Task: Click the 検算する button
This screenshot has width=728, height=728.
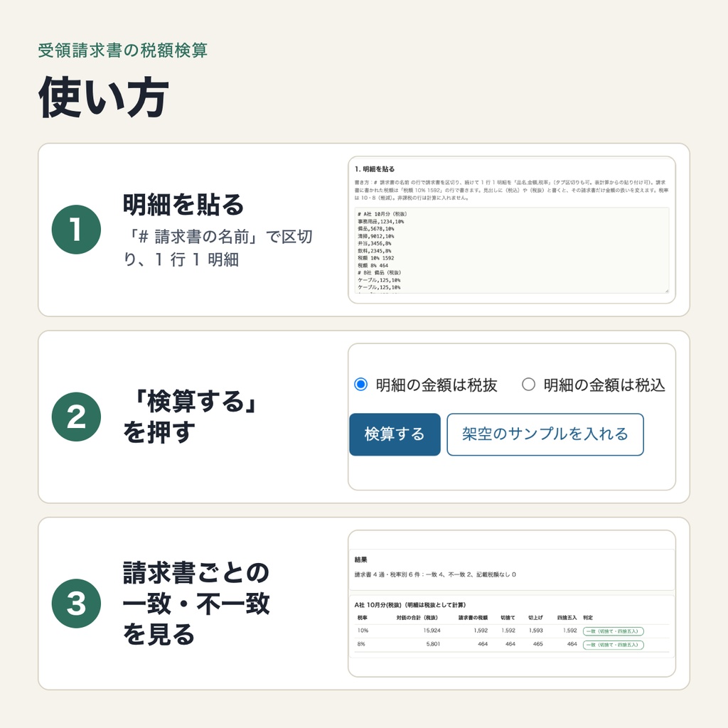Action: [x=395, y=434]
